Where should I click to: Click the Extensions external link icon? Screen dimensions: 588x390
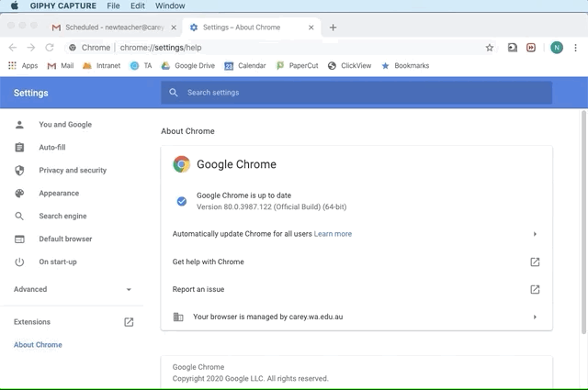(129, 322)
